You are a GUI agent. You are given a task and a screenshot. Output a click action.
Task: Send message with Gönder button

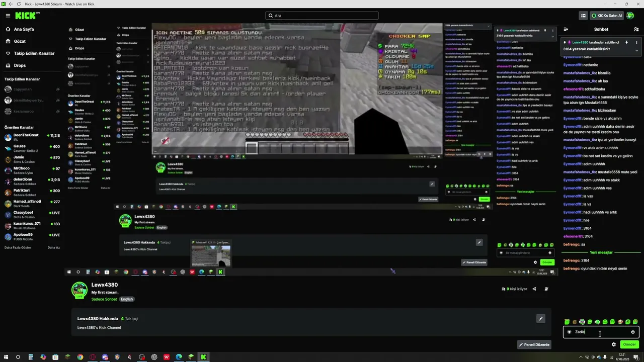click(x=629, y=344)
